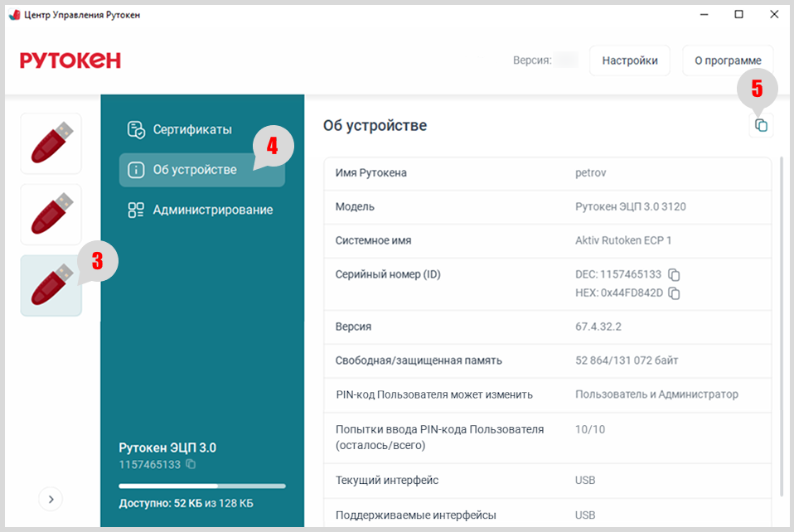
Task: Copy the HEX serial number 0x44FD842D
Action: point(674,293)
